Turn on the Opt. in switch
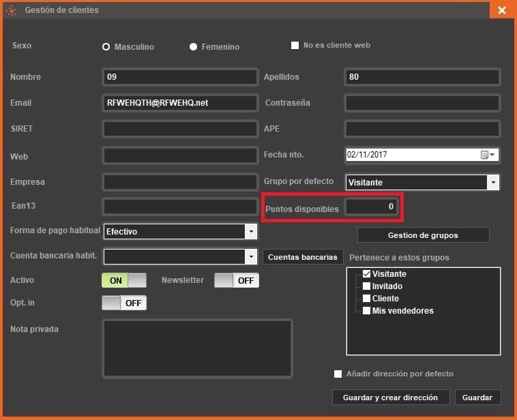 coord(124,303)
